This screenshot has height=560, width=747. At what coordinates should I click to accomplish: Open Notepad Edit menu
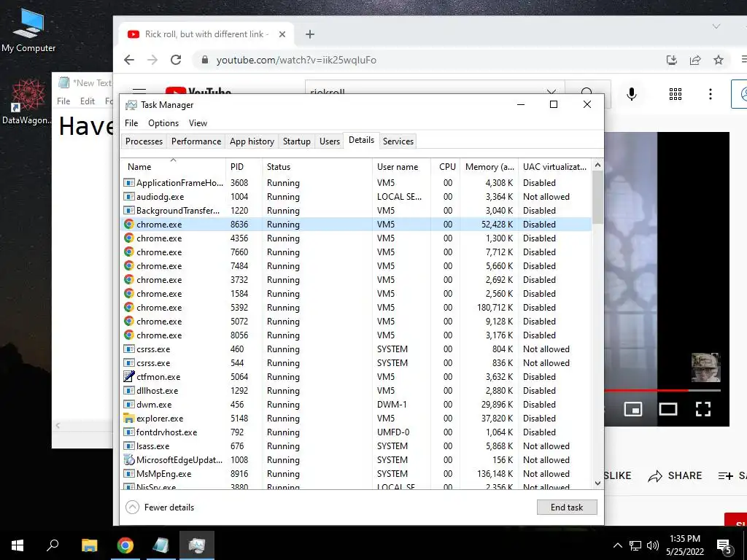click(x=88, y=101)
